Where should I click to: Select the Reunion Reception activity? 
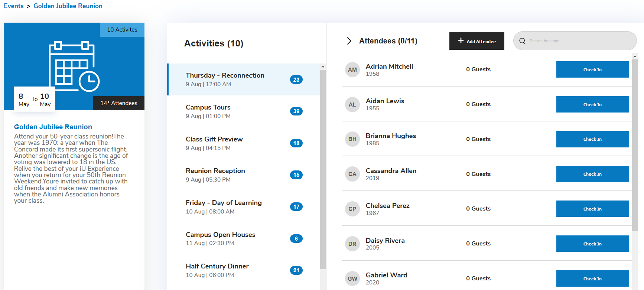pos(215,175)
